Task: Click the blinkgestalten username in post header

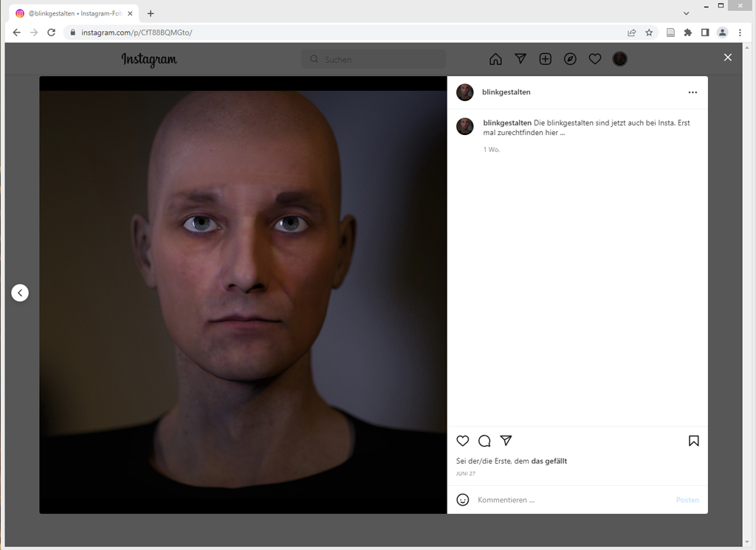Action: pos(506,92)
